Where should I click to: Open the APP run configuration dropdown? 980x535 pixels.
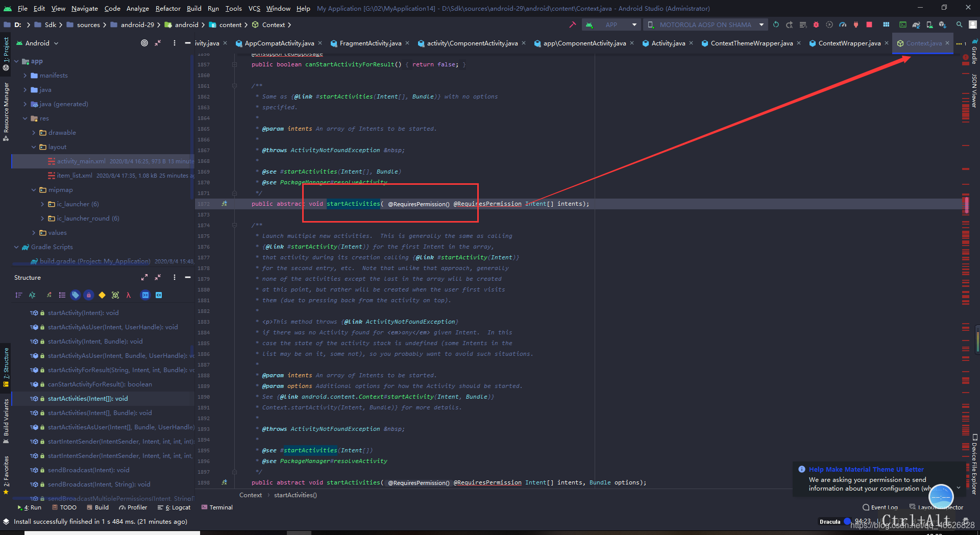point(612,25)
